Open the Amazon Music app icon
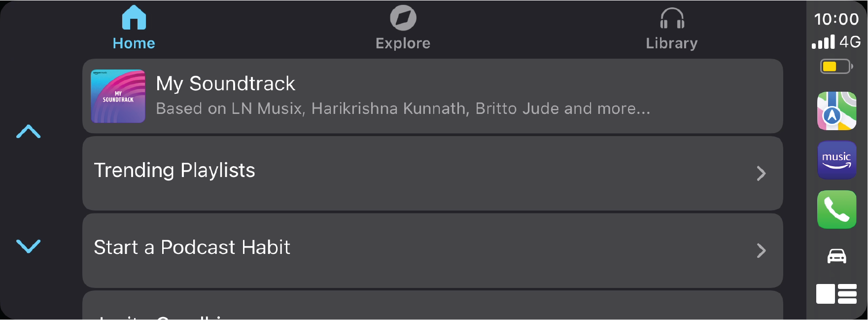Viewport: 868px width, 320px height. pos(836,160)
